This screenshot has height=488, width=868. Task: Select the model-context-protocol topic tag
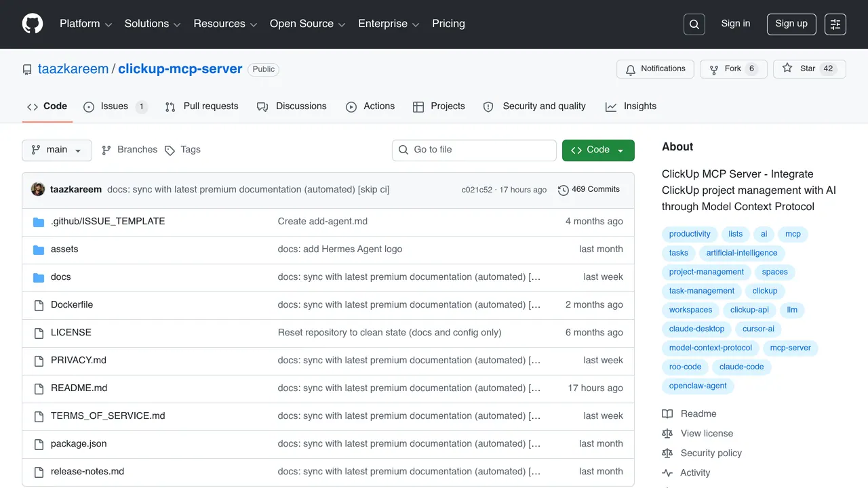(711, 348)
